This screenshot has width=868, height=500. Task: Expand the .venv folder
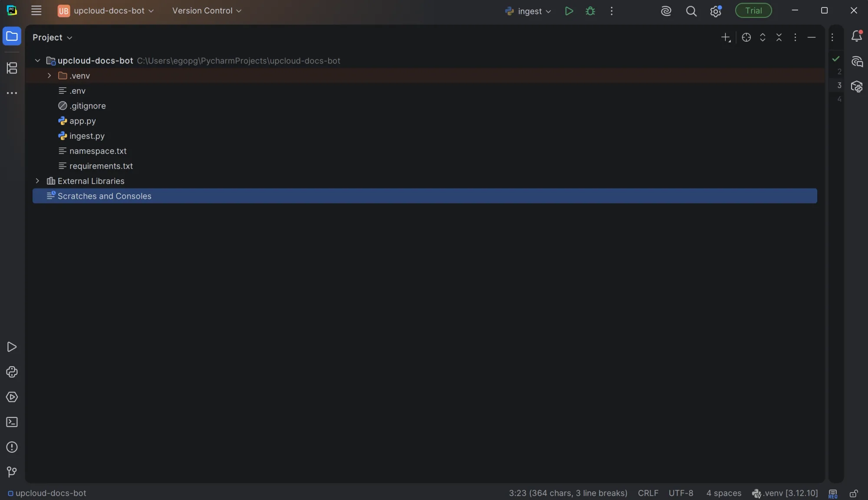tap(49, 76)
